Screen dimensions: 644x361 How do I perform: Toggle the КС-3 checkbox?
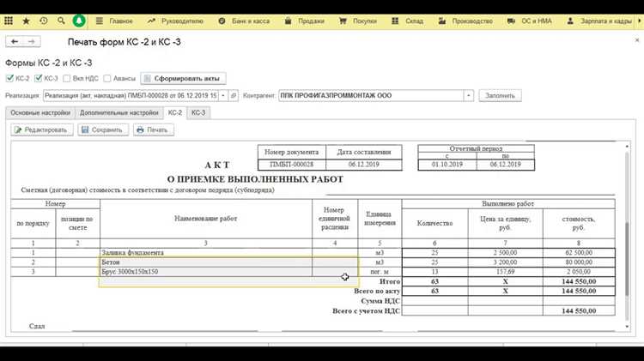click(38, 78)
